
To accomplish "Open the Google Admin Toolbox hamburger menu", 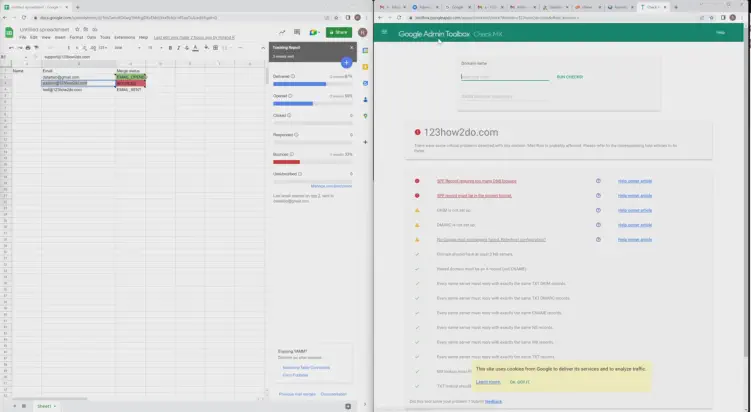I will tap(386, 33).
